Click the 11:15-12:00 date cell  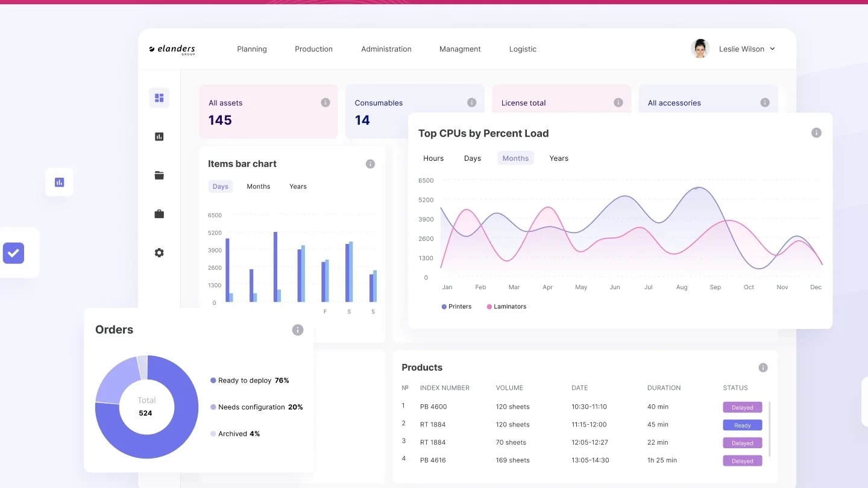coord(589,425)
